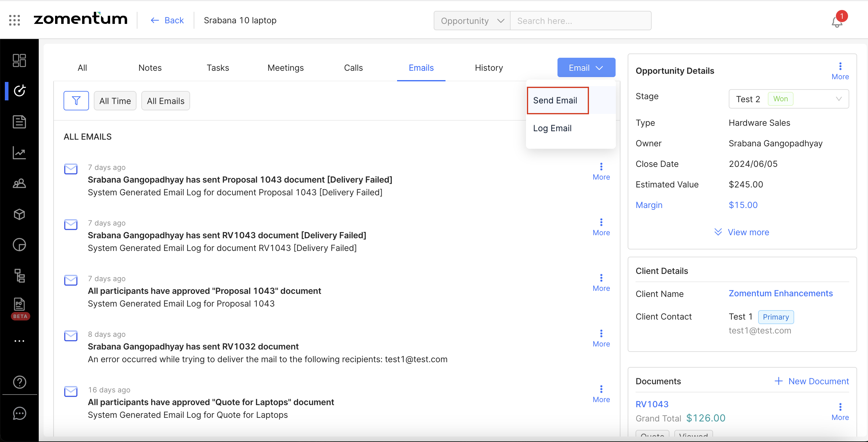Open the chat bubble icon in sidebar
This screenshot has width=868, height=442.
[x=19, y=413]
